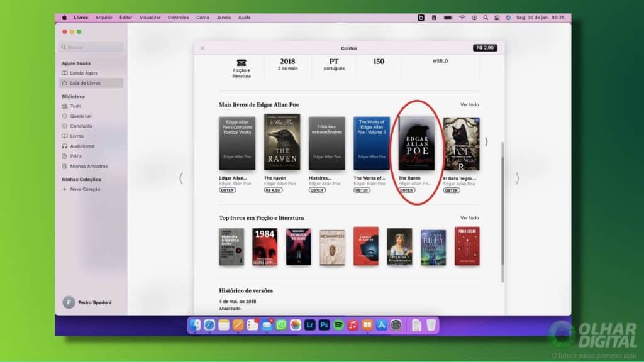Viewport: 644px width, 362px height.
Task: Close the Contos book detail panel
Action: 203,48
